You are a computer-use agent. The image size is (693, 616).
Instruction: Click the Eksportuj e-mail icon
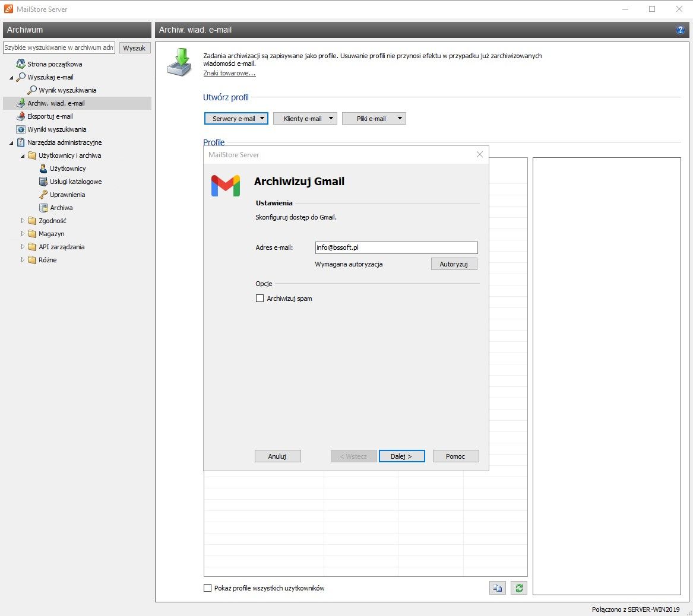pyautogui.click(x=20, y=116)
